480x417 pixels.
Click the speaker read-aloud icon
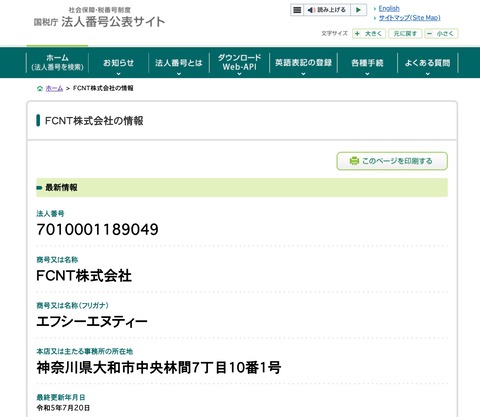click(311, 10)
